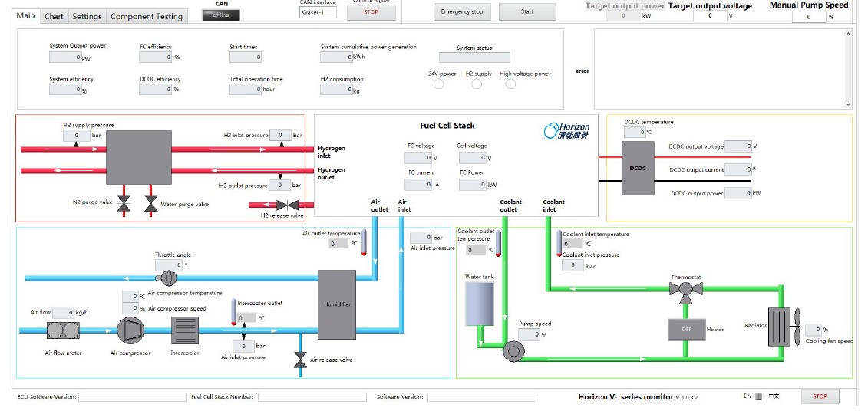Click the DCDC output voltage value

(x=738, y=146)
